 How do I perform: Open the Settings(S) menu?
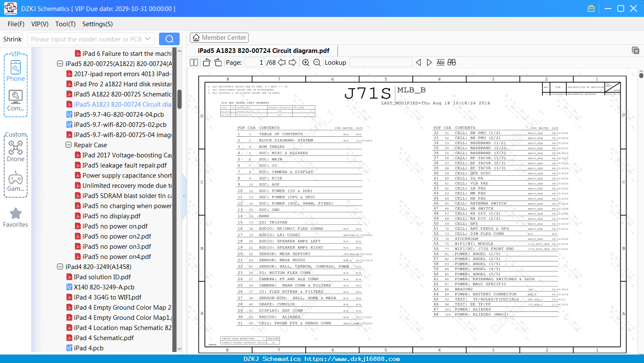(98, 24)
